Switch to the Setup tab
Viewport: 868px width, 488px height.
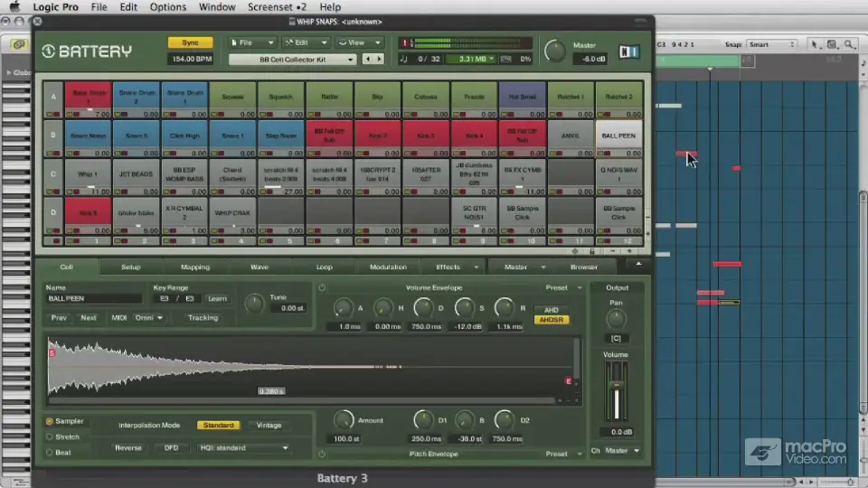[130, 267]
